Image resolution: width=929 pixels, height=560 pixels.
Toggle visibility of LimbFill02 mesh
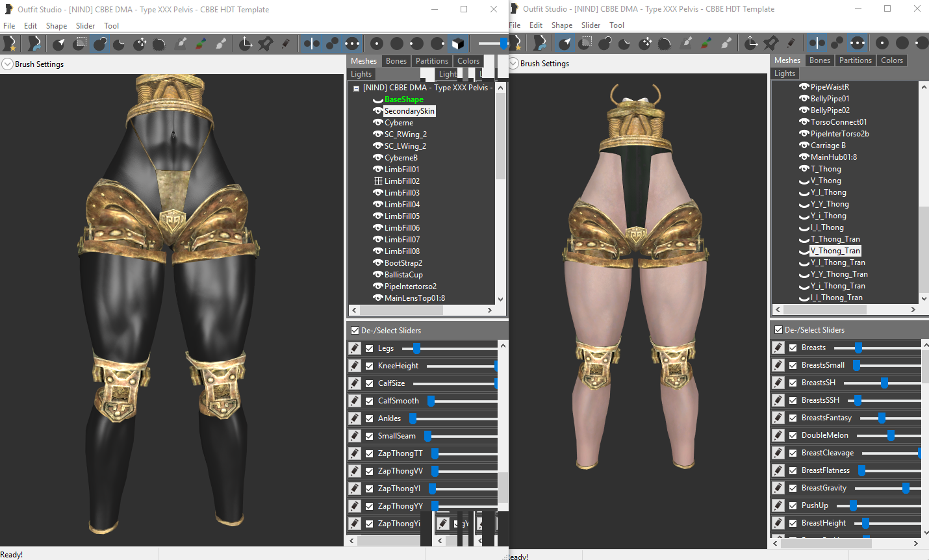[377, 181]
